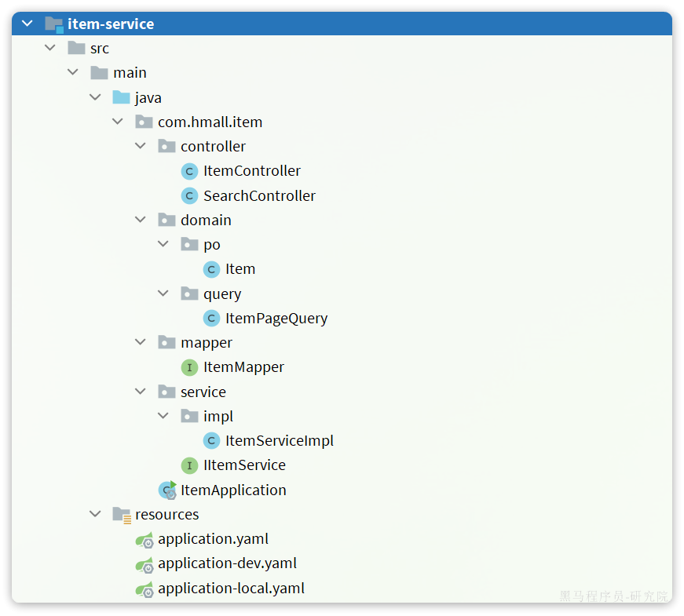Click the resources folder icon

122,515
